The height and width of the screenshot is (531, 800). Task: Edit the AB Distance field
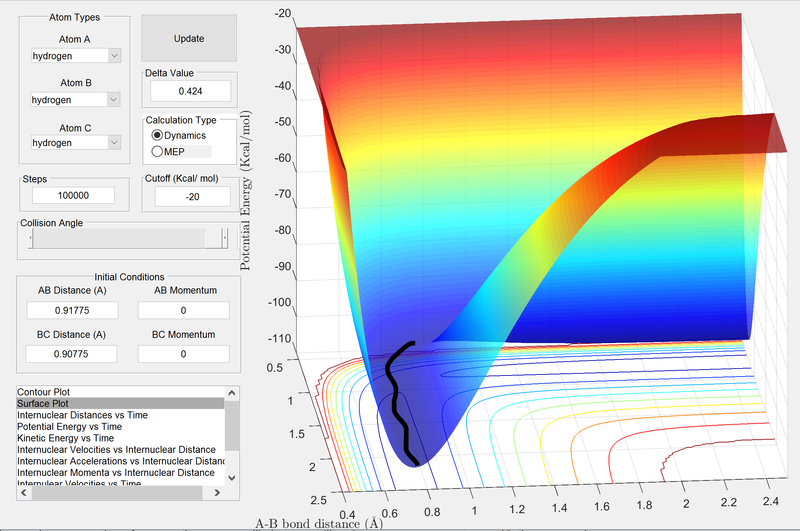coord(73,311)
